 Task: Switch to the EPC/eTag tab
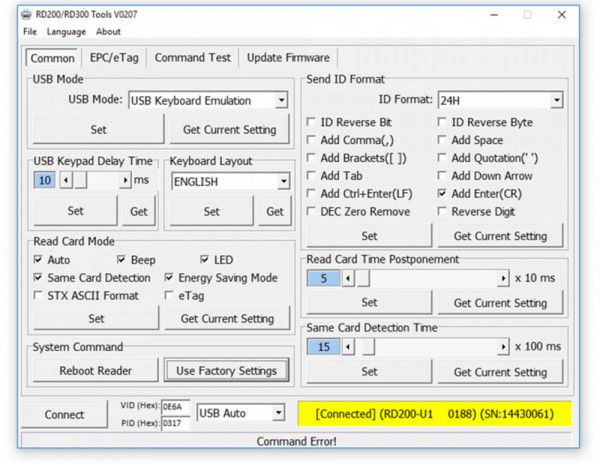(x=113, y=58)
